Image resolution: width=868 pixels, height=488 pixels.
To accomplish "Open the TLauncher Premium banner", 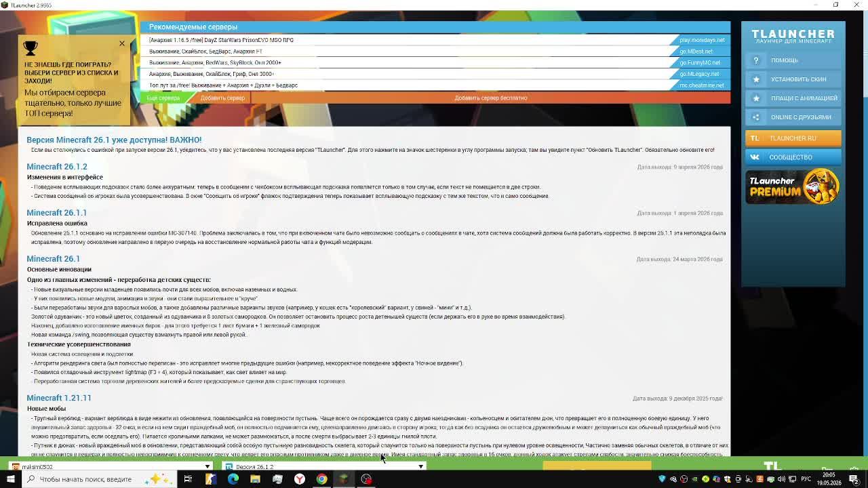I will pyautogui.click(x=793, y=186).
